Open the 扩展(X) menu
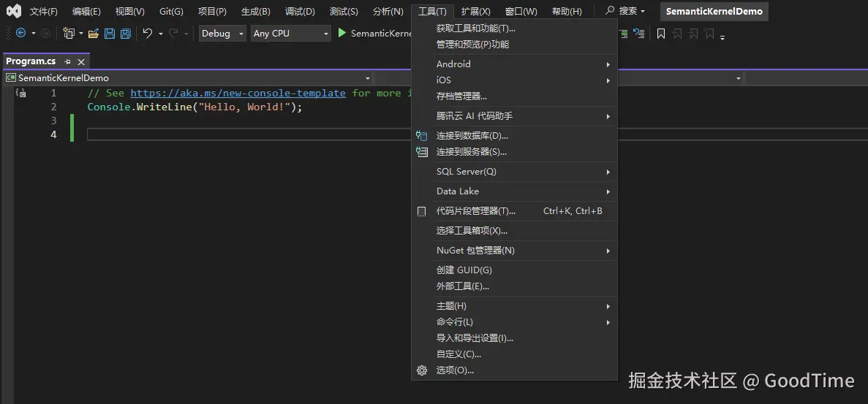 click(x=475, y=11)
